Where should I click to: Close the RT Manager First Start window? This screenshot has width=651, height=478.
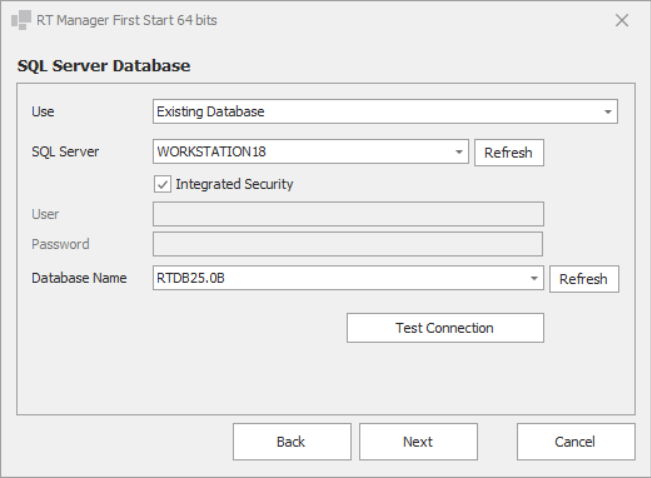621,20
